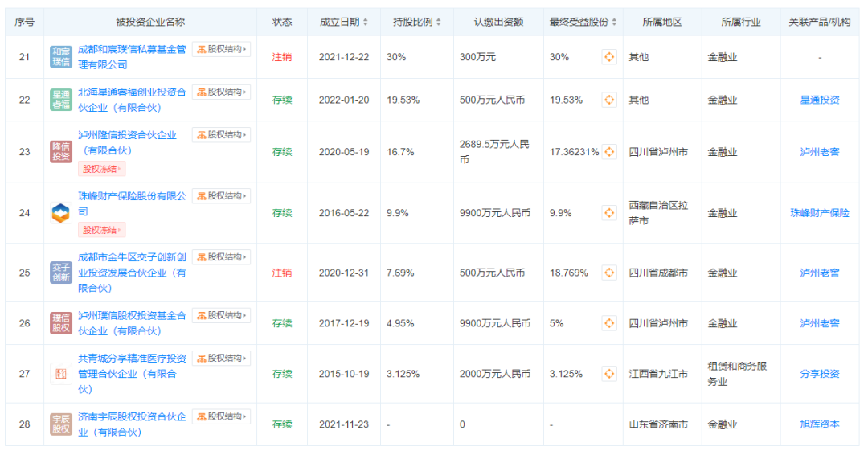Click the target icon next to 18.769%
868x451 pixels.
pos(609,273)
